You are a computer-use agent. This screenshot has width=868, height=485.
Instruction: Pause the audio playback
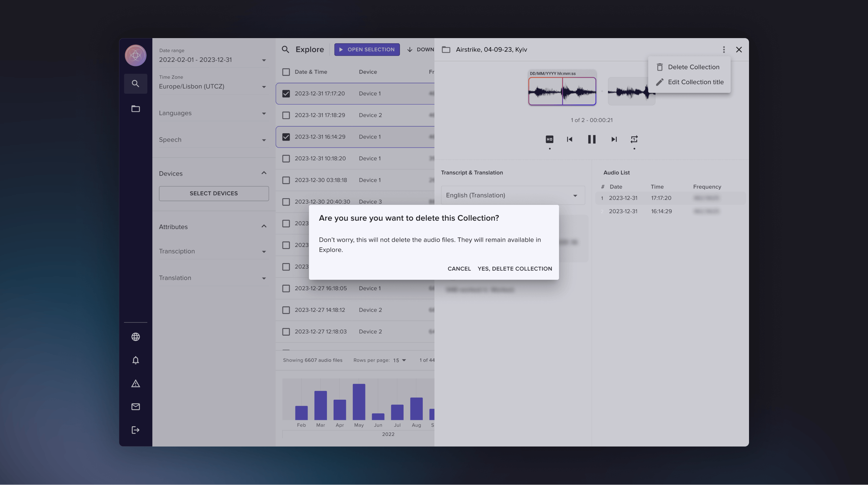pyautogui.click(x=591, y=139)
